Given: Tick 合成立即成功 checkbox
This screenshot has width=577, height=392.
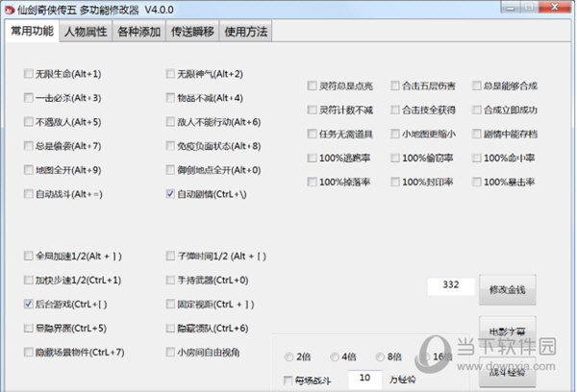Looking at the screenshot, I should tap(477, 110).
